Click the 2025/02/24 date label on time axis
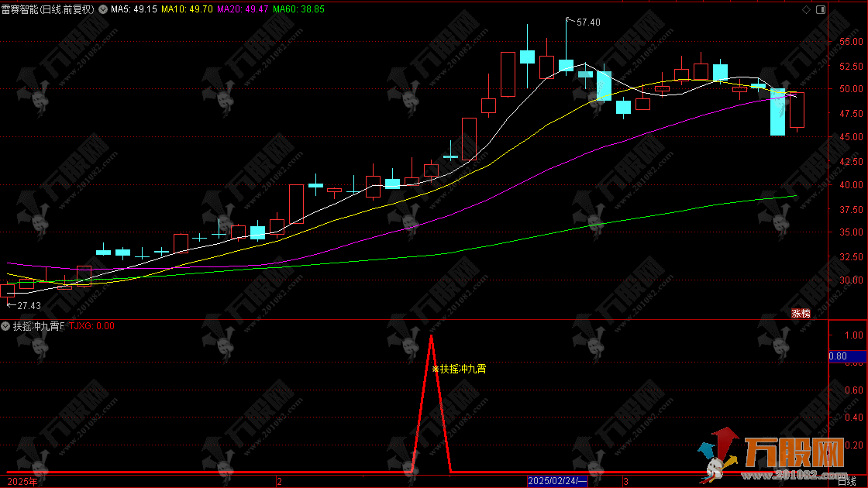This screenshot has width=868, height=488. [x=557, y=481]
